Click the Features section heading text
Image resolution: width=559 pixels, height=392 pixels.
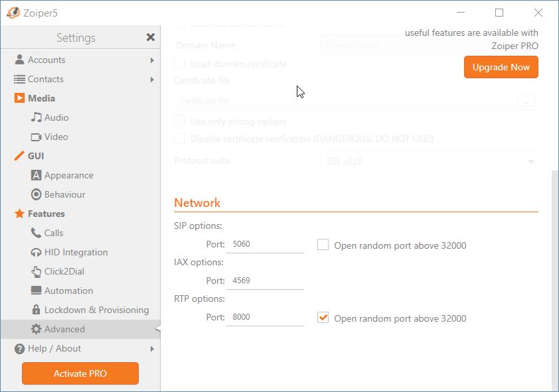click(x=46, y=214)
